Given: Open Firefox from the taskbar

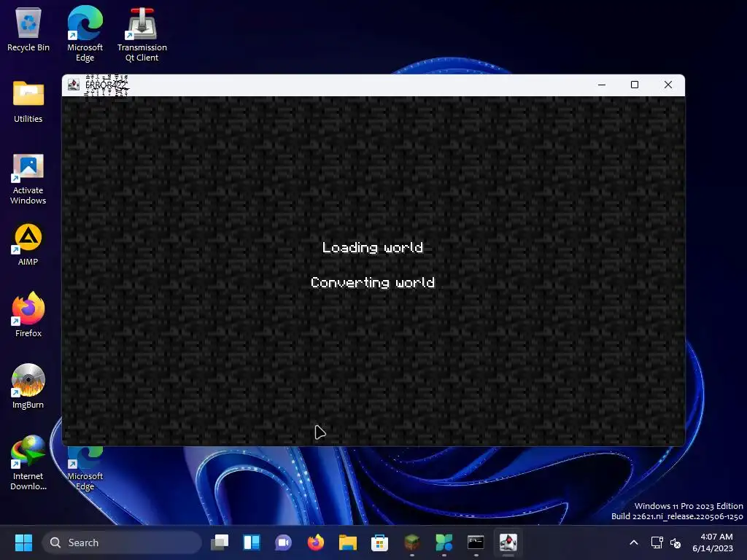Looking at the screenshot, I should pyautogui.click(x=315, y=542).
